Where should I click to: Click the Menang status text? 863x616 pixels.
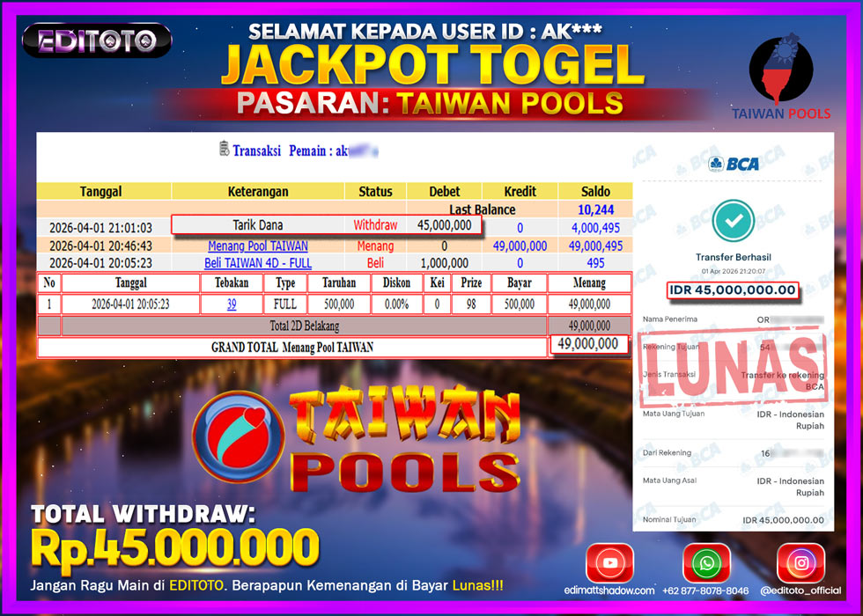[x=375, y=246]
